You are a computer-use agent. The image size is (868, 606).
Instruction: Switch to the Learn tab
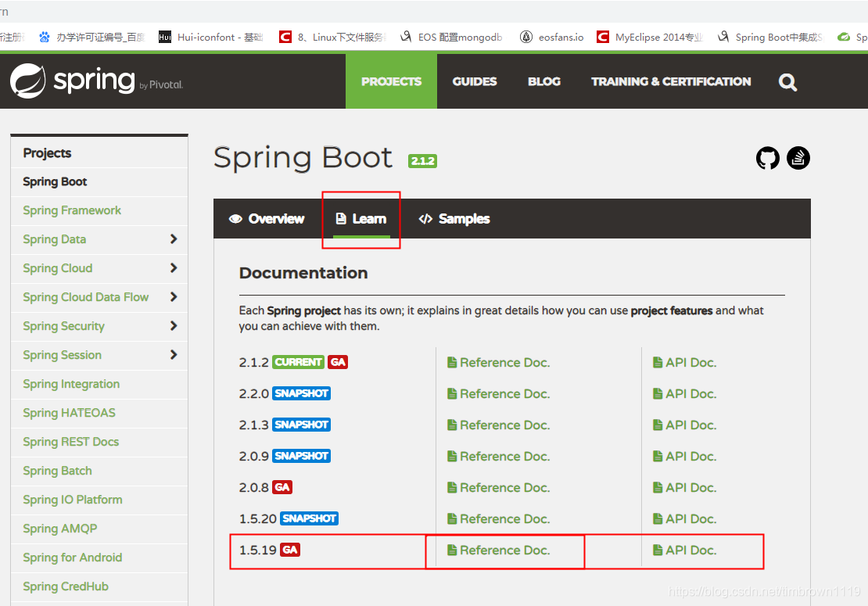pyautogui.click(x=361, y=219)
